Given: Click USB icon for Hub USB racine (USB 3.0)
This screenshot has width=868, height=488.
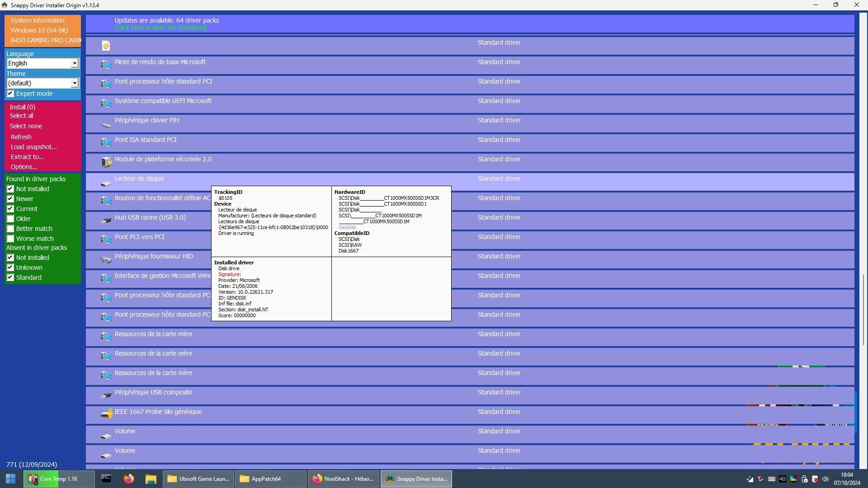Looking at the screenshot, I should coord(106,221).
